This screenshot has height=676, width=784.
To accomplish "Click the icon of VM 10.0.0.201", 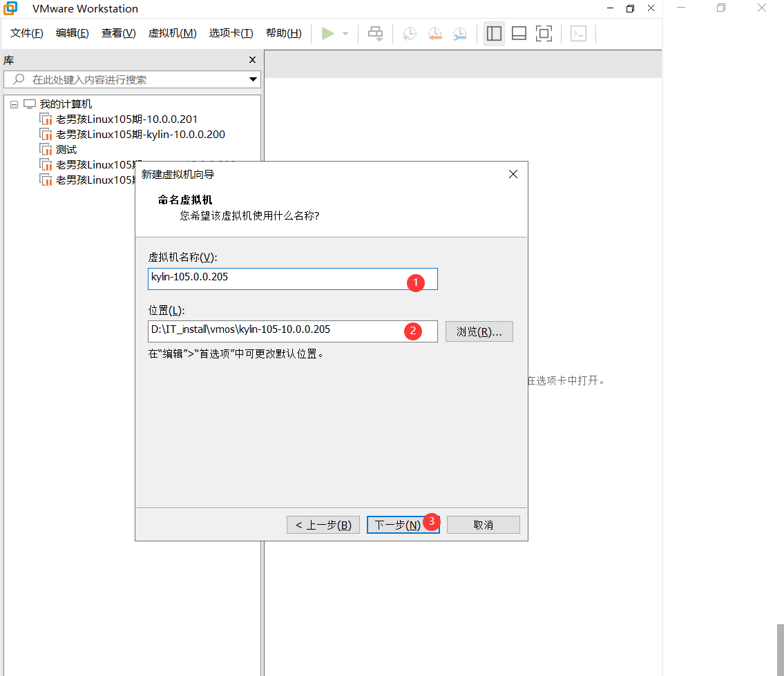I will pyautogui.click(x=46, y=119).
